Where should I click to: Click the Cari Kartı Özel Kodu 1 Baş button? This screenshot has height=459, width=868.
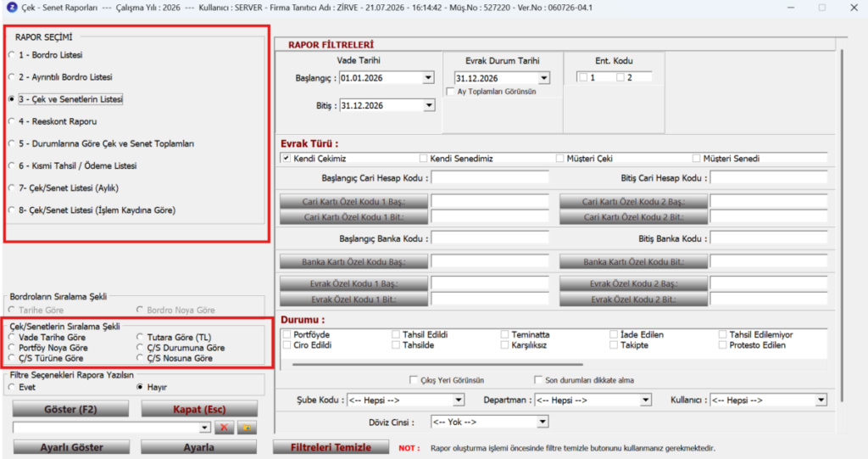pyautogui.click(x=353, y=201)
